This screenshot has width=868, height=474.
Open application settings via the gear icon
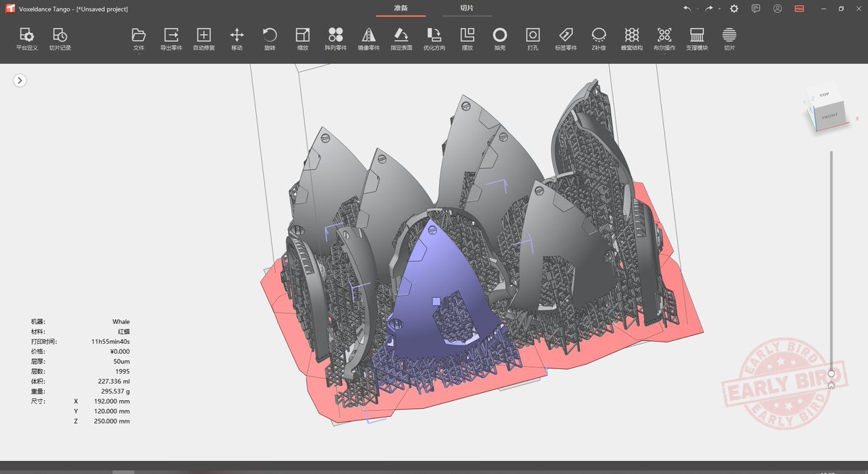[733, 9]
